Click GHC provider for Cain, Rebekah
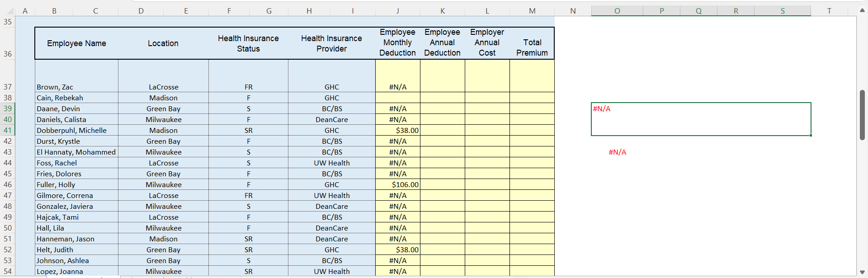The height and width of the screenshot is (278, 868). 331,98
